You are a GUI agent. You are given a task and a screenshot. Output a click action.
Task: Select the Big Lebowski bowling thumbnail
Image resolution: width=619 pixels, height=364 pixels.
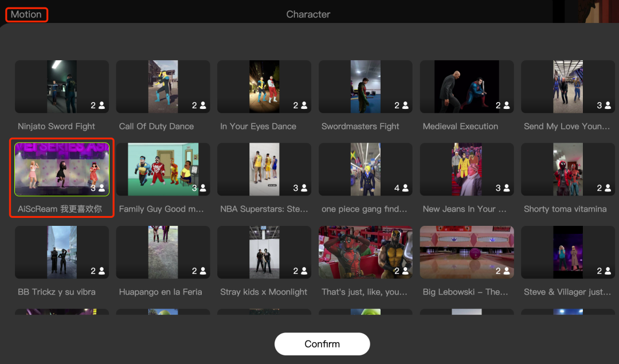[x=467, y=252]
